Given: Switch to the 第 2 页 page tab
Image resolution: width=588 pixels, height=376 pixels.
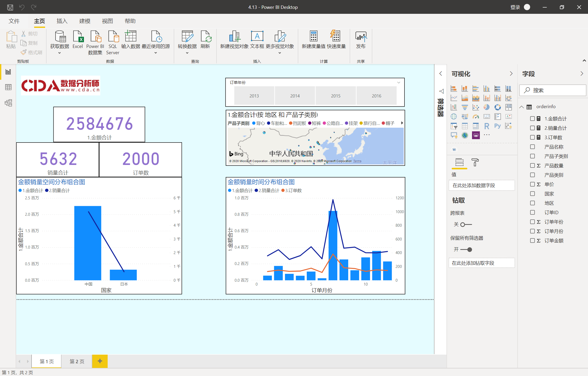Looking at the screenshot, I should (x=77, y=361).
